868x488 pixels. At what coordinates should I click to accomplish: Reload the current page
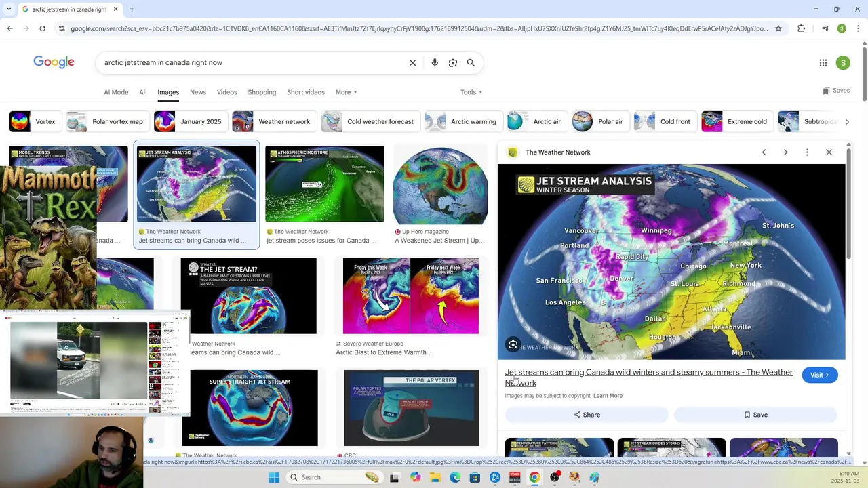pos(42,28)
